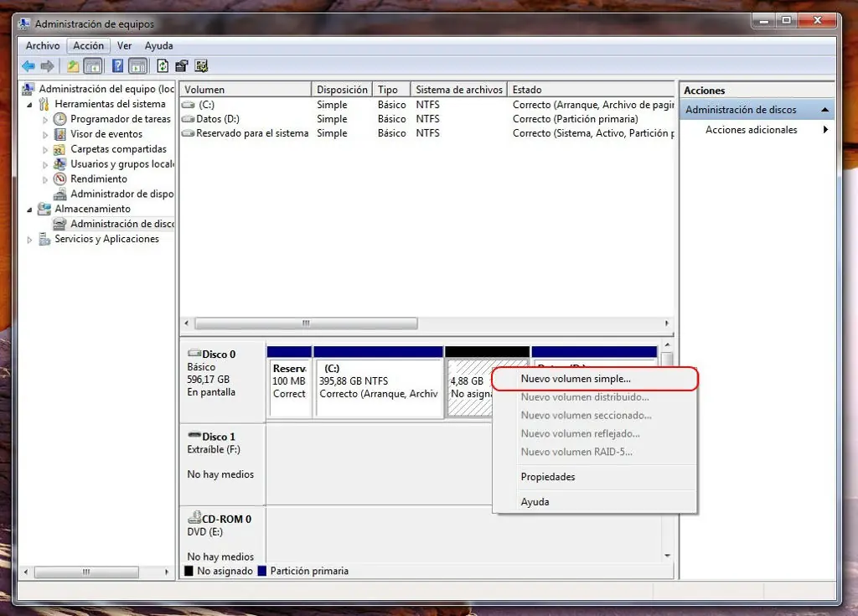Click the Refresh toolbar icon
858x616 pixels.
[163, 66]
